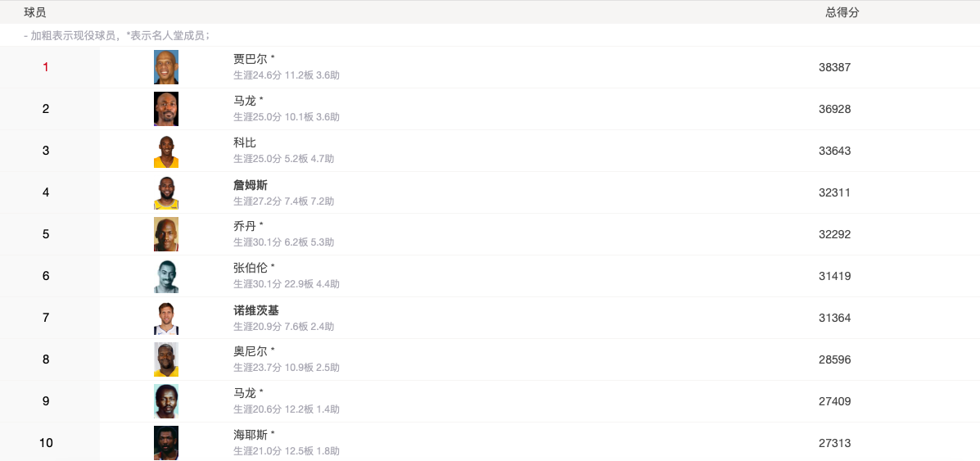Click rank number 4 in ranking column

click(x=46, y=192)
